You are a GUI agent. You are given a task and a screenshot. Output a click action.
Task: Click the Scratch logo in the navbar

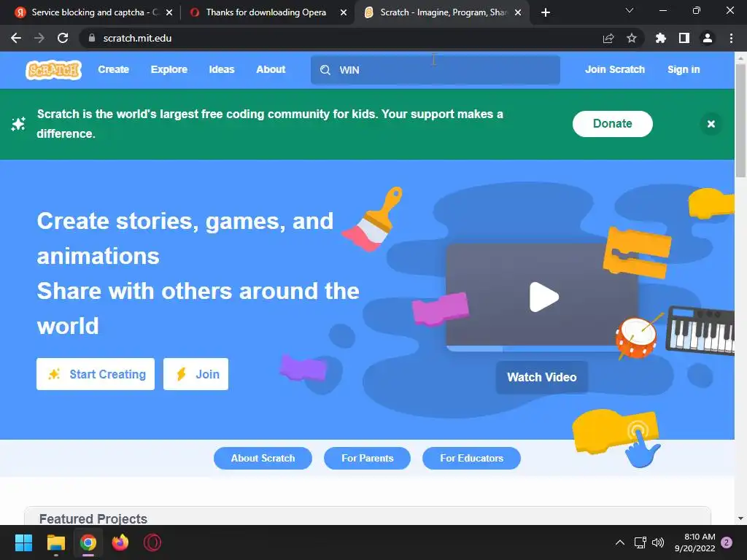point(53,70)
